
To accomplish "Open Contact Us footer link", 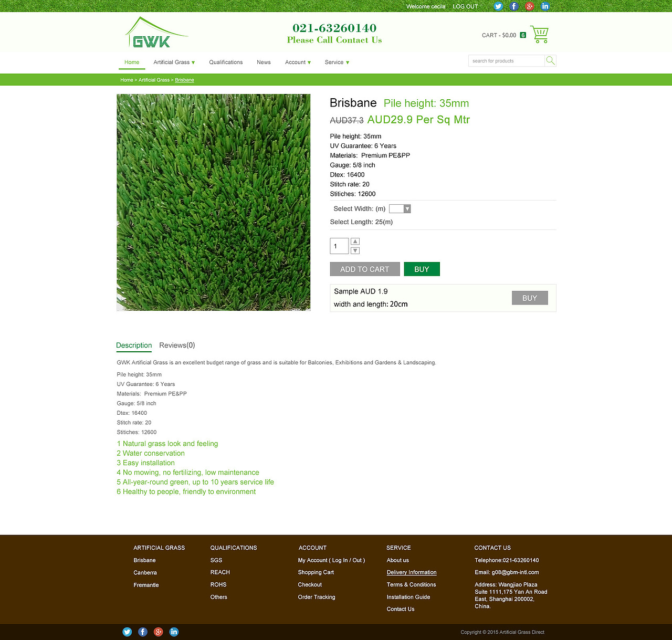I will (401, 609).
